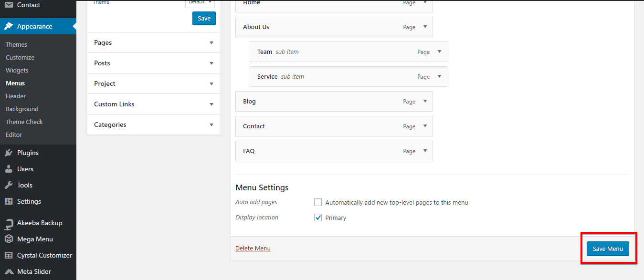This screenshot has height=280, width=644.
Task: Click the Mega Menu sidebar icon
Action: click(11, 239)
